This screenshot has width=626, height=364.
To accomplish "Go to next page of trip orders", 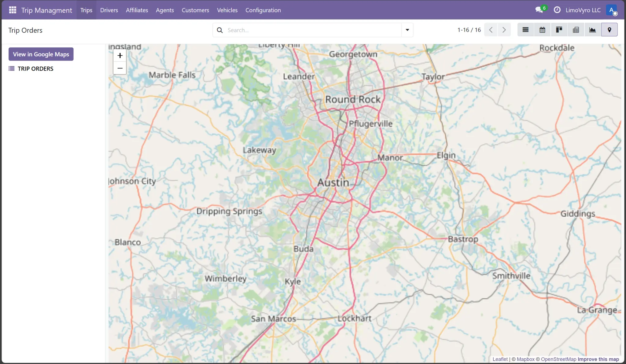I will click(504, 30).
